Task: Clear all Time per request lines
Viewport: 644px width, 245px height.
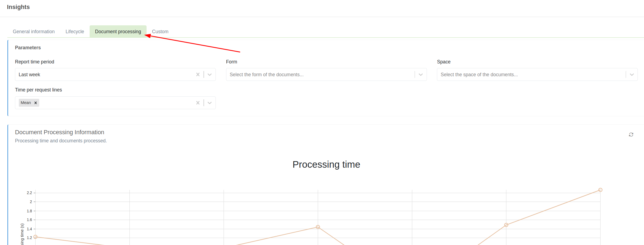Action: coord(198,103)
